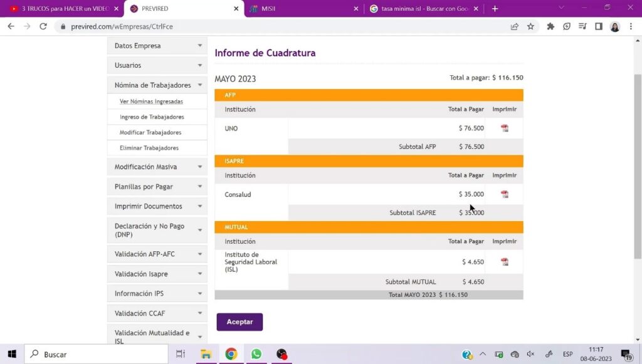
Task: Open Task View on the taskbar
Action: [x=180, y=354]
